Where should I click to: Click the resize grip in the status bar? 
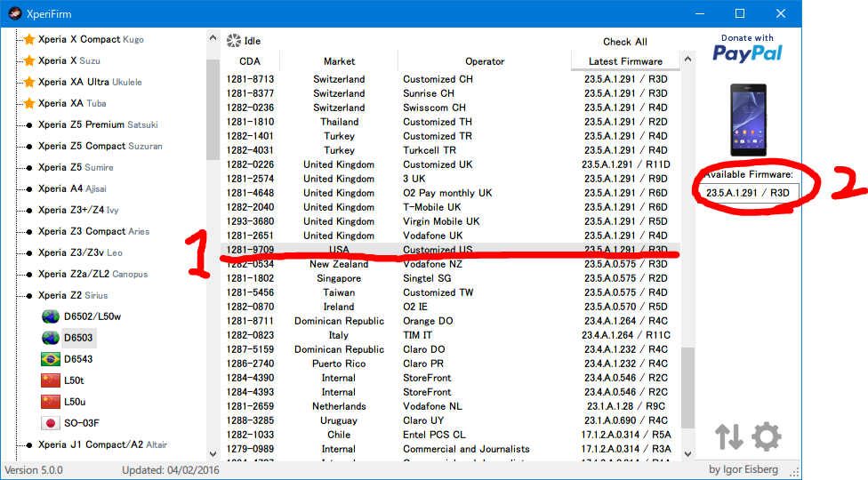(x=795, y=473)
